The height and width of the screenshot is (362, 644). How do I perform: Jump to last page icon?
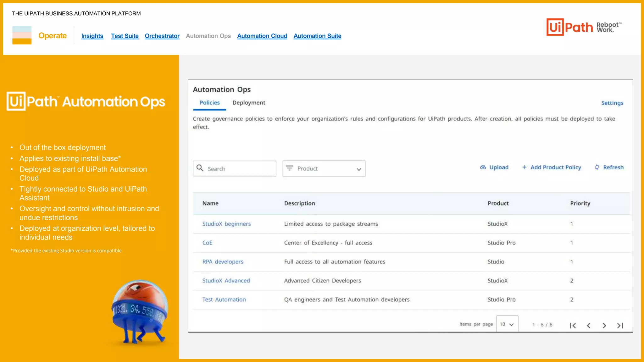point(620,326)
